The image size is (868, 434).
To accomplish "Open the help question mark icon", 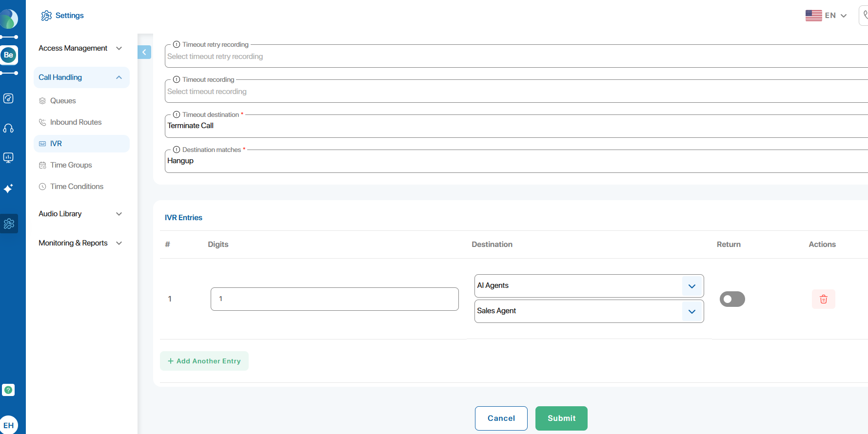I will pyautogui.click(x=8, y=390).
